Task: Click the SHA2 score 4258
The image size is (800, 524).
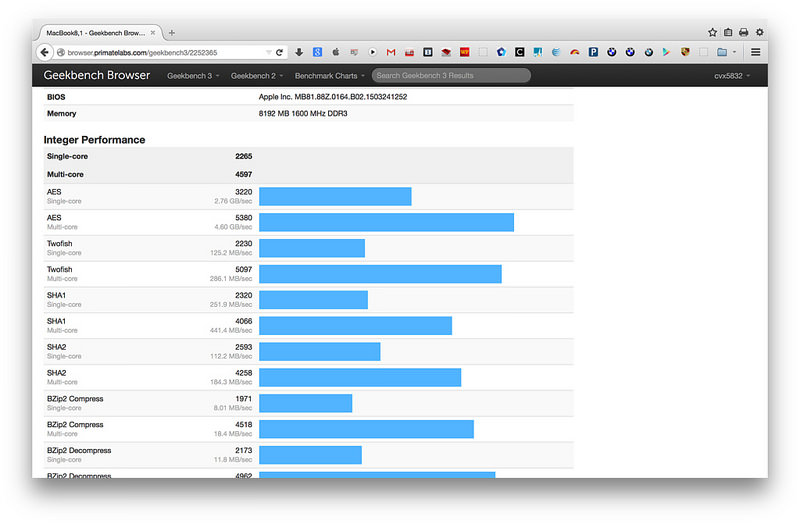Action: pyautogui.click(x=243, y=373)
